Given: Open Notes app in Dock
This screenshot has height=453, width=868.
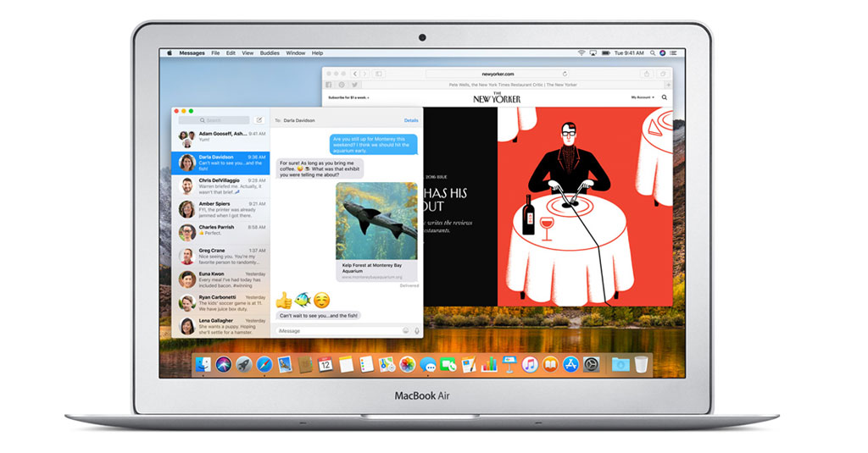Looking at the screenshot, I should pos(346,364).
